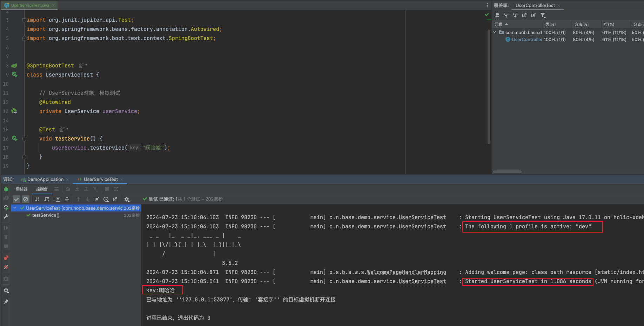Collapse UserServiceTest node in test tree
This screenshot has width=644, height=326.
click(x=15, y=208)
